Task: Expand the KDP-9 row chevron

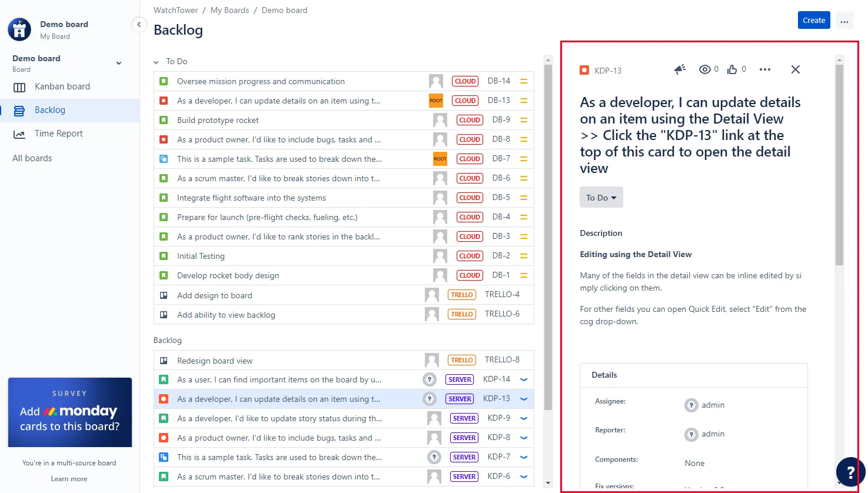Action: pos(524,418)
